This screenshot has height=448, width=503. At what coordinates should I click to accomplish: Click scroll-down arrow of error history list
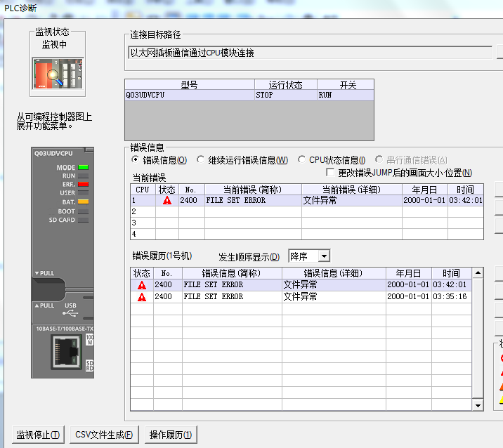pos(478,405)
